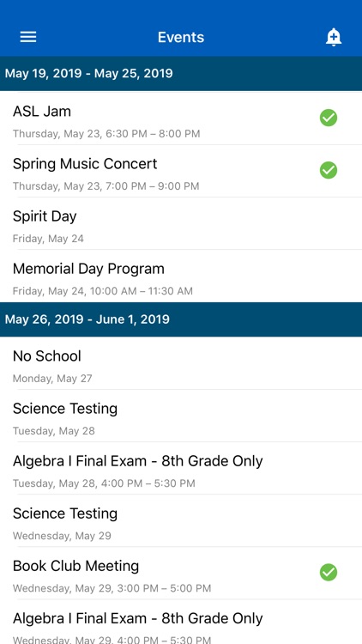Tap the add notification bell icon
This screenshot has height=644, width=362.
[x=334, y=37]
